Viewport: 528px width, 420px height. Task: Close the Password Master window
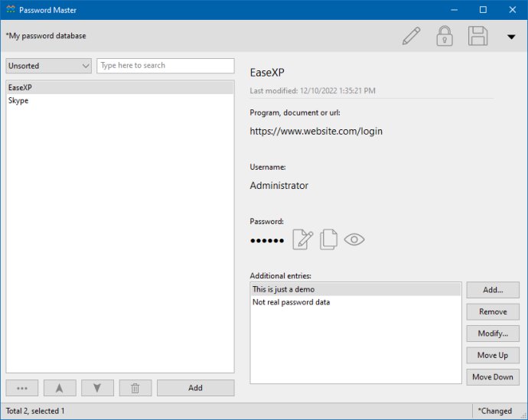click(512, 10)
